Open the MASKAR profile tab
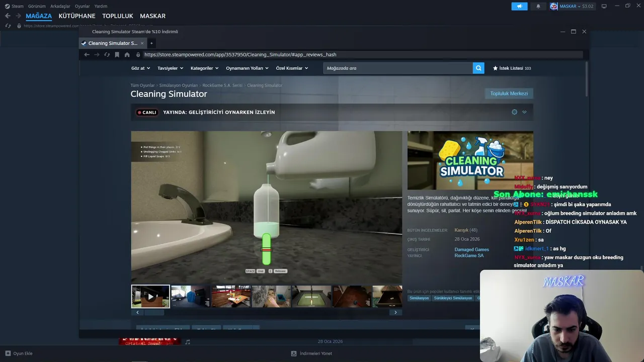The image size is (644, 362). 152,16
